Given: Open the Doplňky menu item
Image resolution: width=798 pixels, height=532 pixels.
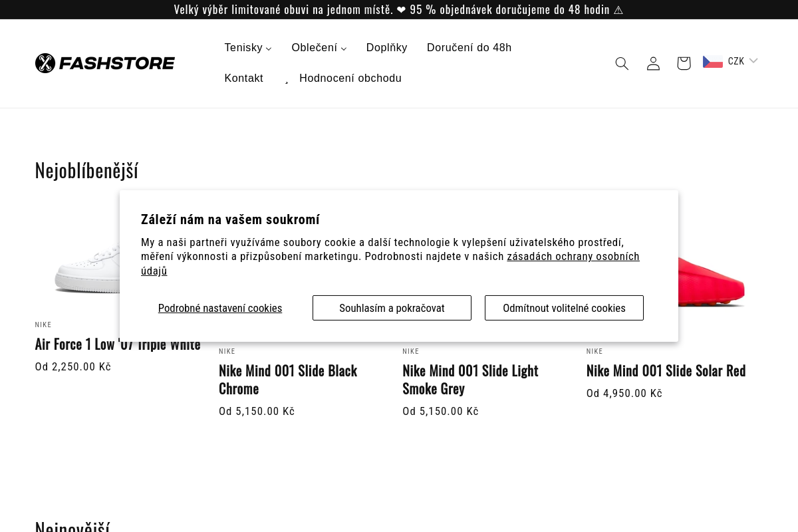Looking at the screenshot, I should point(386,48).
